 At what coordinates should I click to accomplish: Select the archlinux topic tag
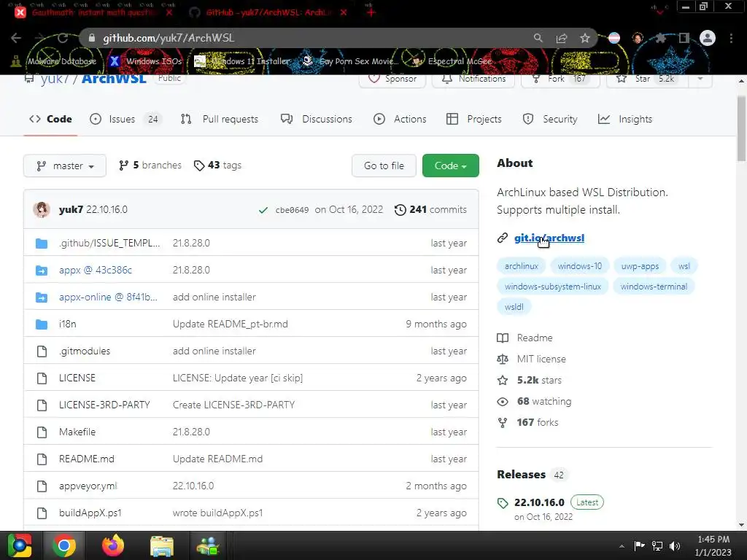(521, 266)
